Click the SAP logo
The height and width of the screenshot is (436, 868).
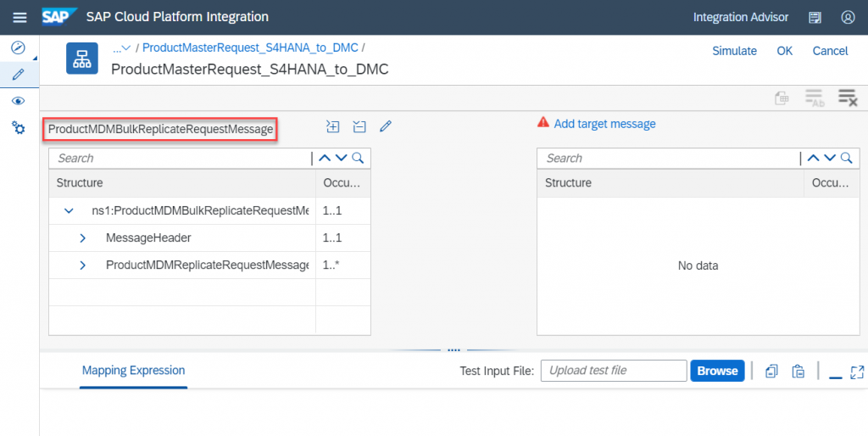[x=59, y=17]
